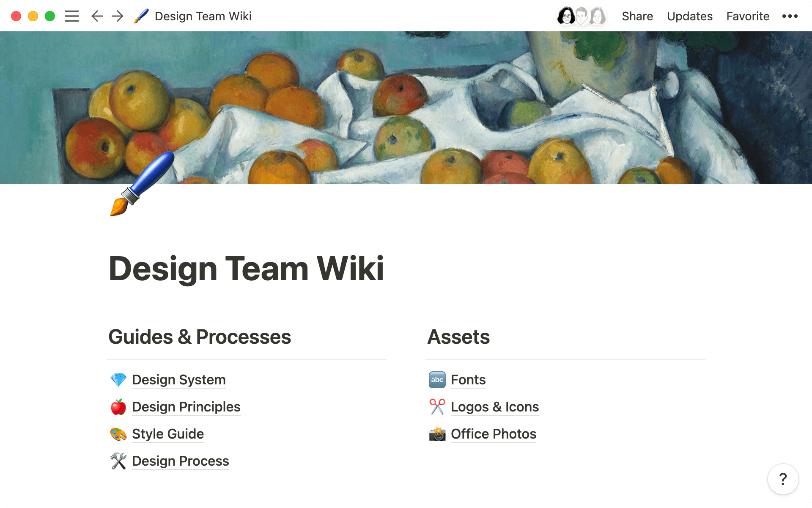Click the Cézanne still life cover image
Viewport: 812px width, 508px height.
406,106
